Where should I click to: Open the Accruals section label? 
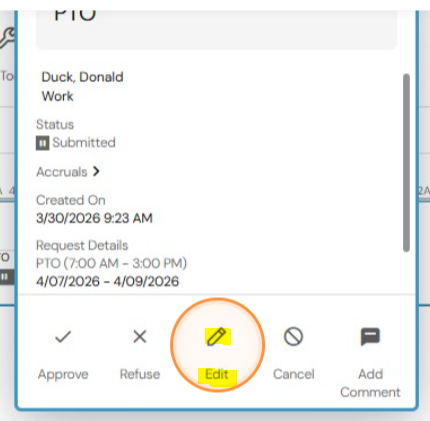(62, 172)
